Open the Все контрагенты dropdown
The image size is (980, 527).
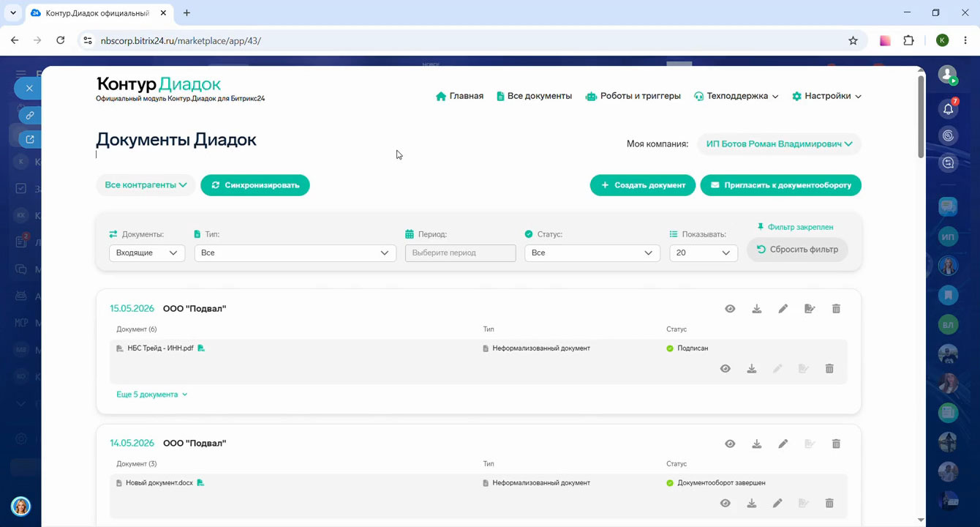pyautogui.click(x=146, y=185)
